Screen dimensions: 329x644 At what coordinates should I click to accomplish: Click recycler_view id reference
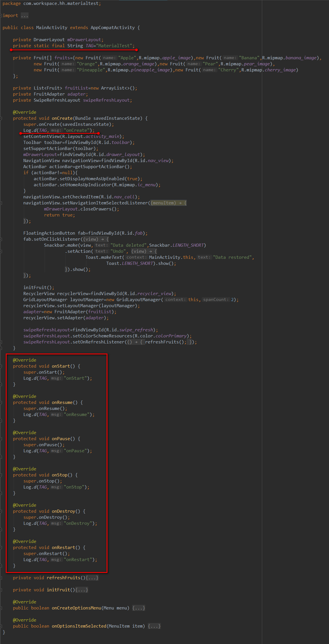click(154, 294)
